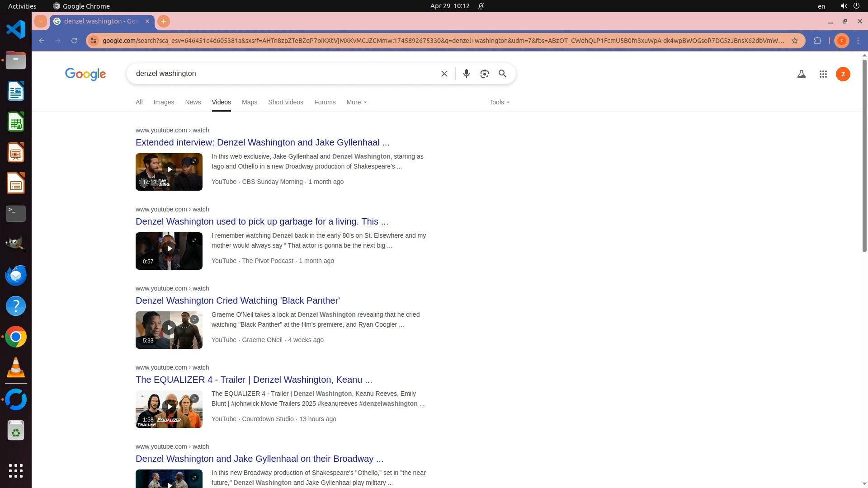The width and height of the screenshot is (868, 488).
Task: Click inside the denzel washington search field
Action: pos(280,74)
